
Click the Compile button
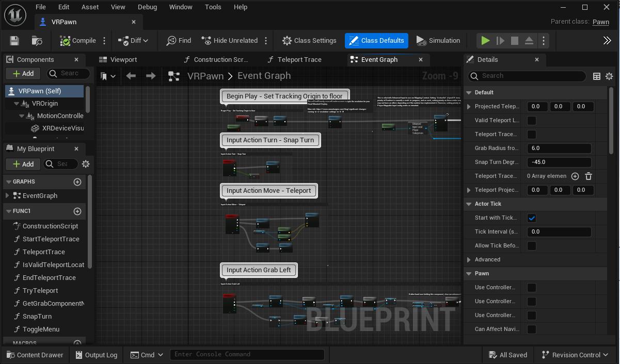tap(78, 41)
